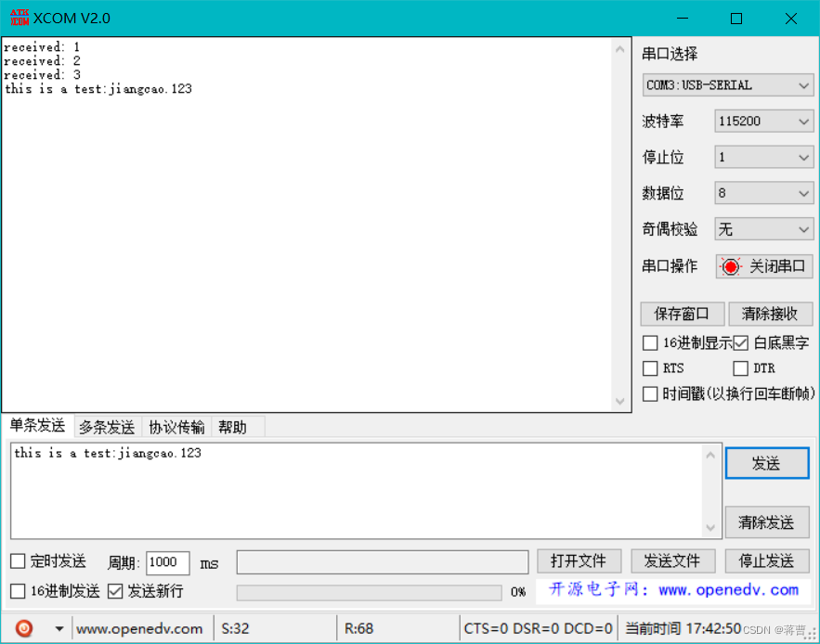Enable the RTS checkbox
This screenshot has height=644, width=820.
(649, 368)
